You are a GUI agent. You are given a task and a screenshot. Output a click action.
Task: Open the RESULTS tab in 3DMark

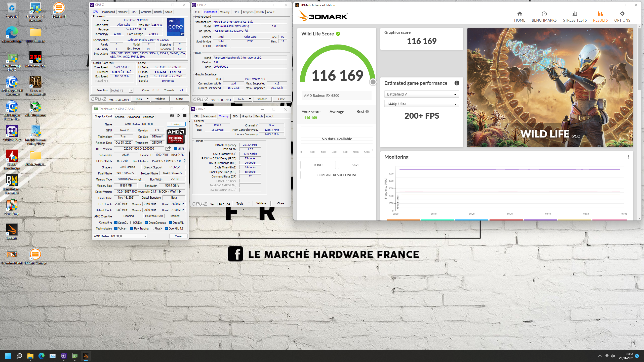tap(600, 17)
